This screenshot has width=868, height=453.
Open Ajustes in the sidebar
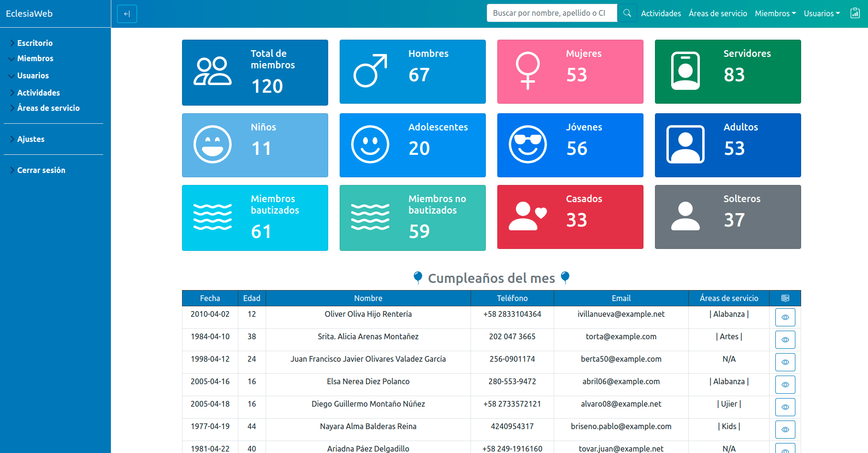coord(31,139)
